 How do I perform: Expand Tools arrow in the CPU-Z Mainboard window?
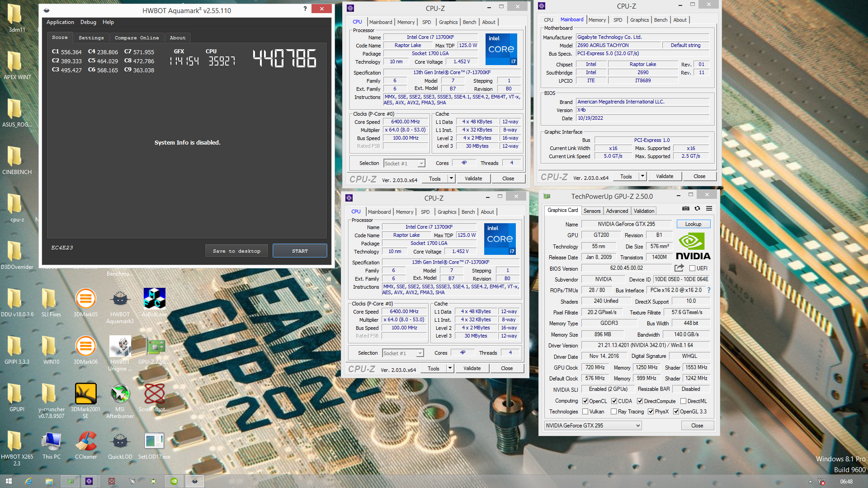pyautogui.click(x=642, y=176)
